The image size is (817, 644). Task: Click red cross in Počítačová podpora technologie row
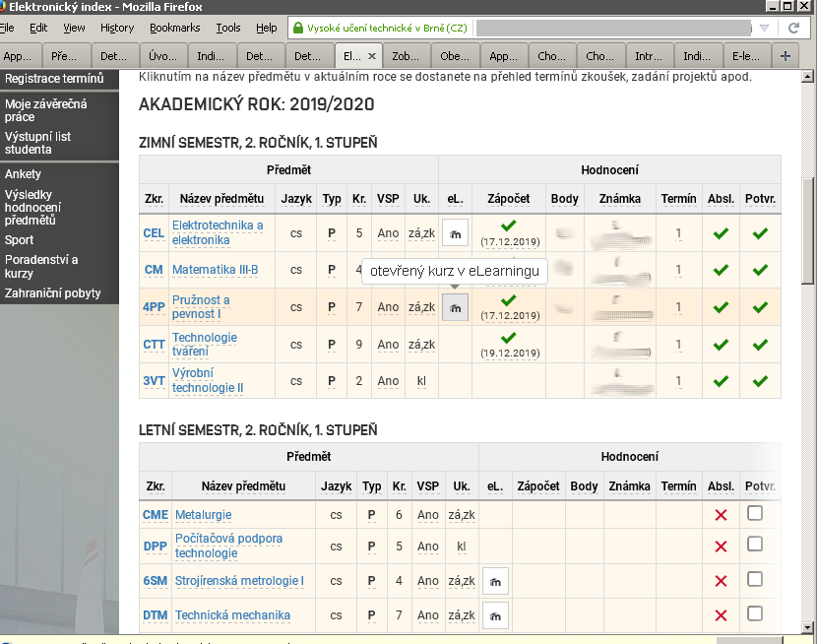click(721, 547)
